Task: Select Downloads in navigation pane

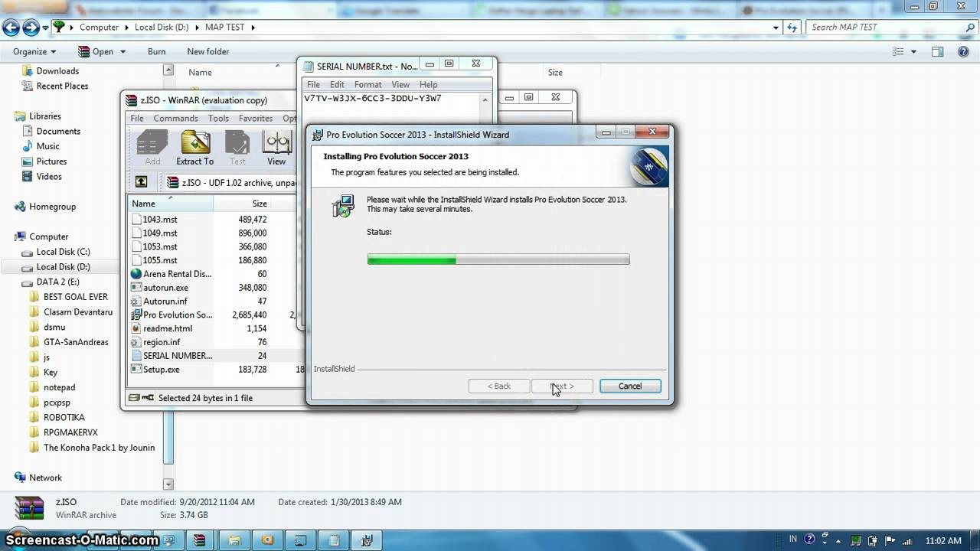Action: [x=57, y=71]
